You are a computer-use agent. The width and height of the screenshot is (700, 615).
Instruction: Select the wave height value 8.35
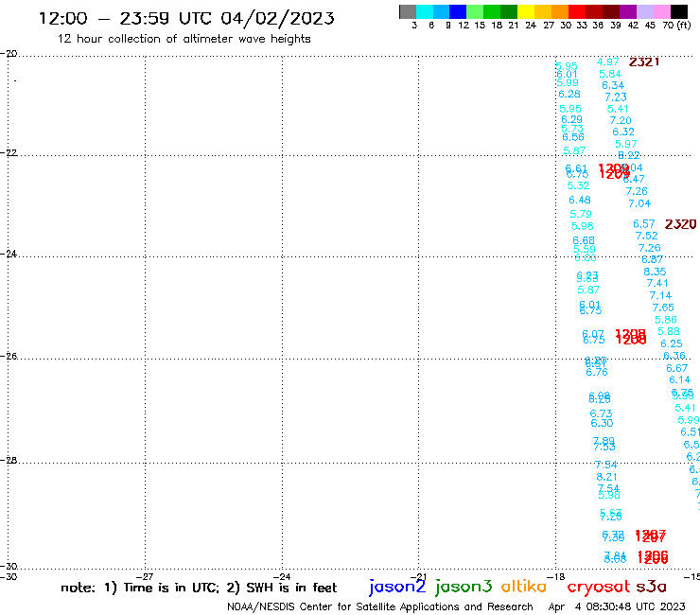pyautogui.click(x=655, y=272)
